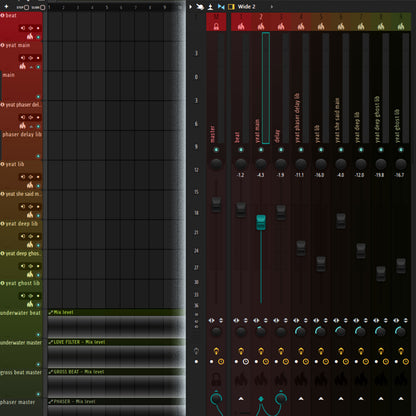Viewport: 416px width, 416px height.
Task: Enable the send arrow under yeat phaser delay lib
Action: [x=301, y=399]
